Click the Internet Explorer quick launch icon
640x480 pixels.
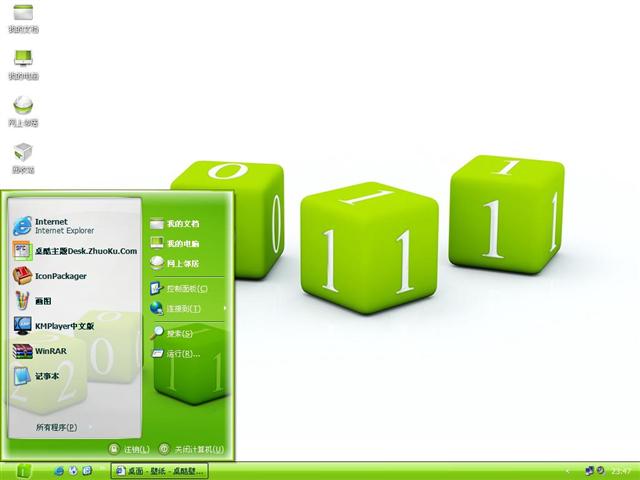(59, 471)
